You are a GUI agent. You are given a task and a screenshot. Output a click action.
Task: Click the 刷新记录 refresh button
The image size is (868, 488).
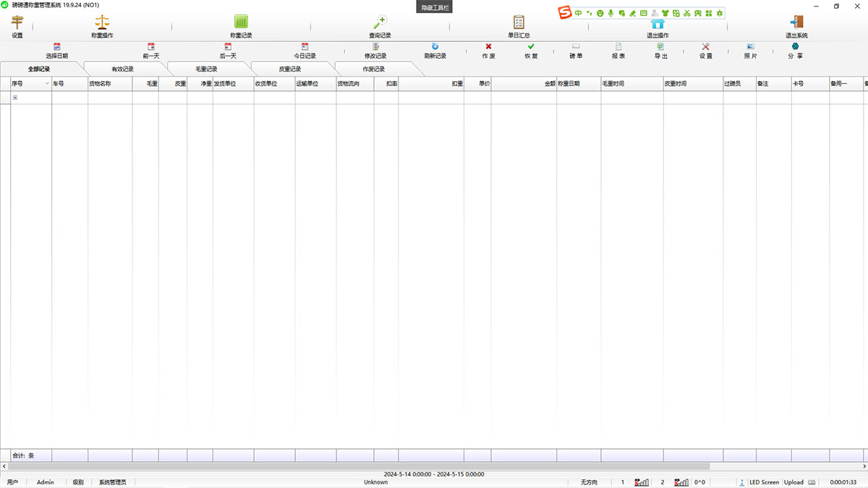click(435, 47)
